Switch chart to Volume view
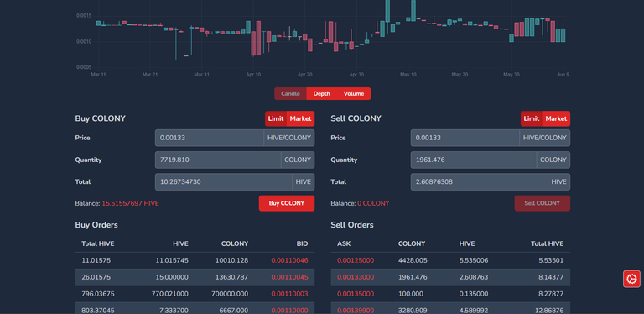 coord(354,94)
